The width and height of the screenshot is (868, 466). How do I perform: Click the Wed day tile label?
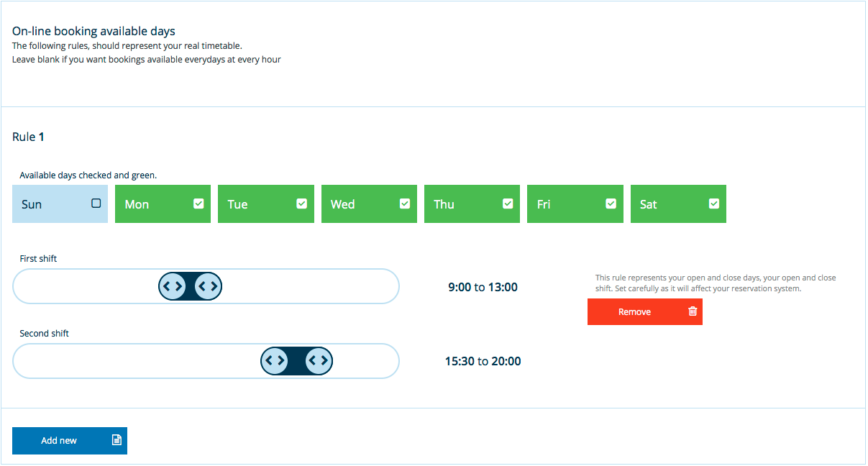pyautogui.click(x=342, y=204)
